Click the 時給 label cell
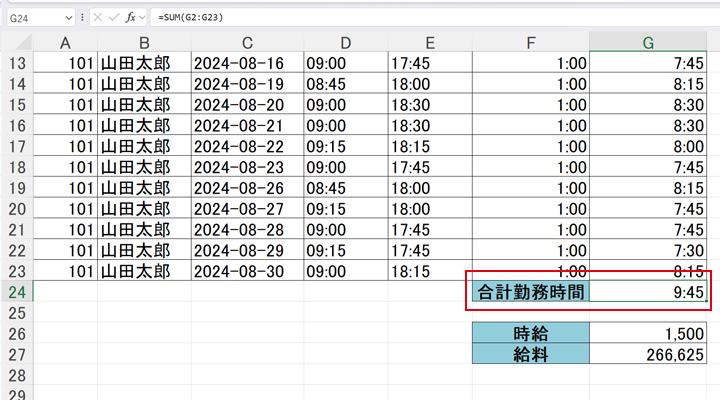The image size is (720, 400). pos(529,334)
